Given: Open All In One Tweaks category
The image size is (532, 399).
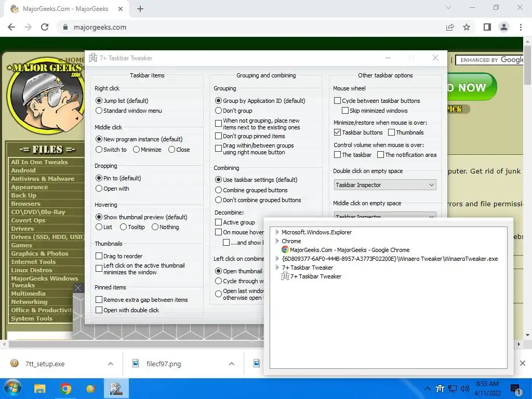Looking at the screenshot, I should (x=39, y=162).
